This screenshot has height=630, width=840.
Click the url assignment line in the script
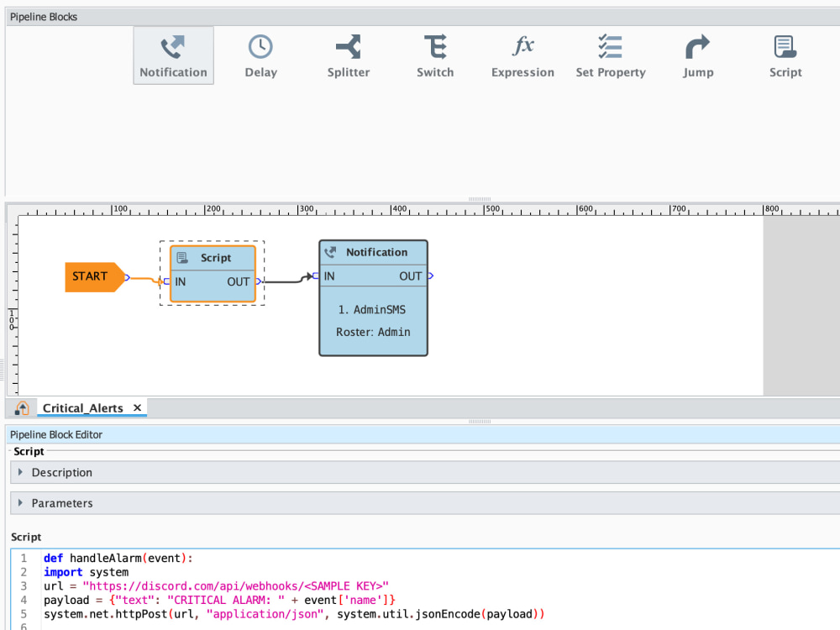point(216,586)
